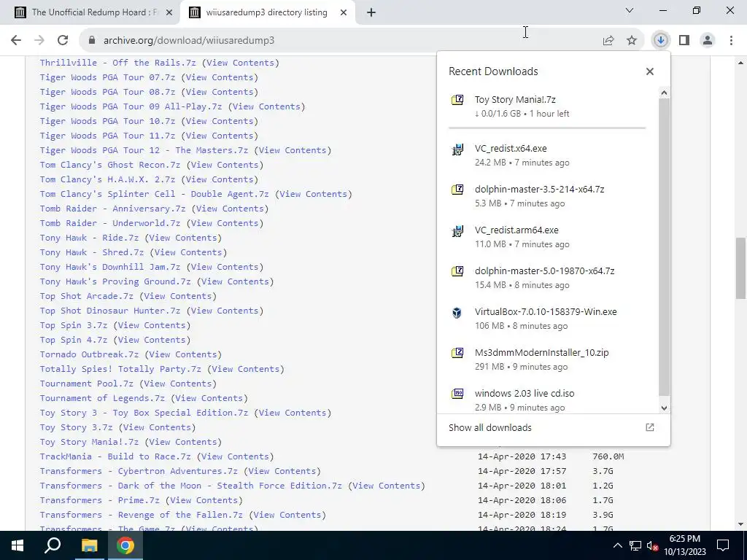
Task: Click the VirtualBox installer cube icon
Action: (x=457, y=312)
